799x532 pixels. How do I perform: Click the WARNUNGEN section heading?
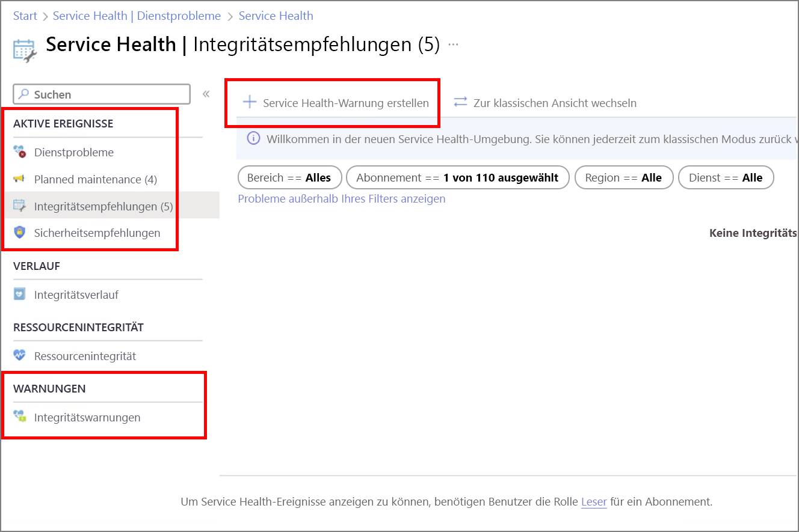coord(49,388)
